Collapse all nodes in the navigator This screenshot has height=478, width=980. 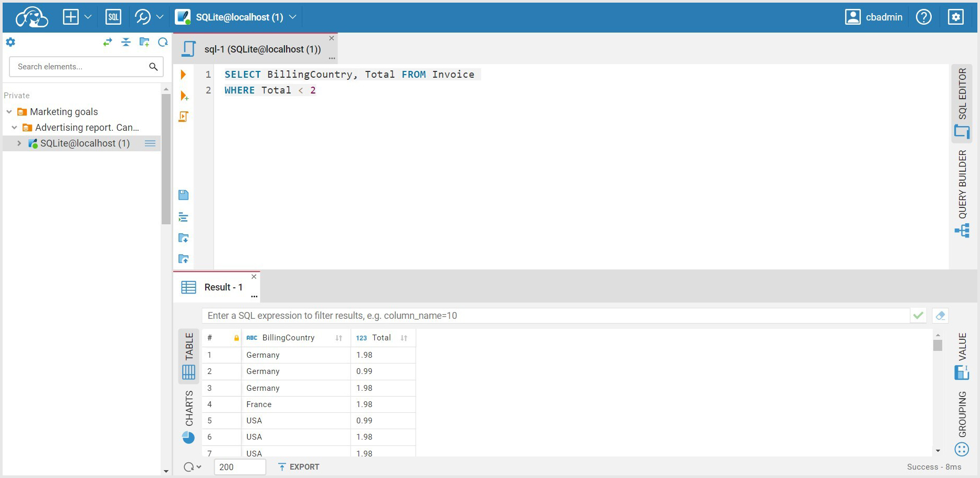(x=126, y=42)
